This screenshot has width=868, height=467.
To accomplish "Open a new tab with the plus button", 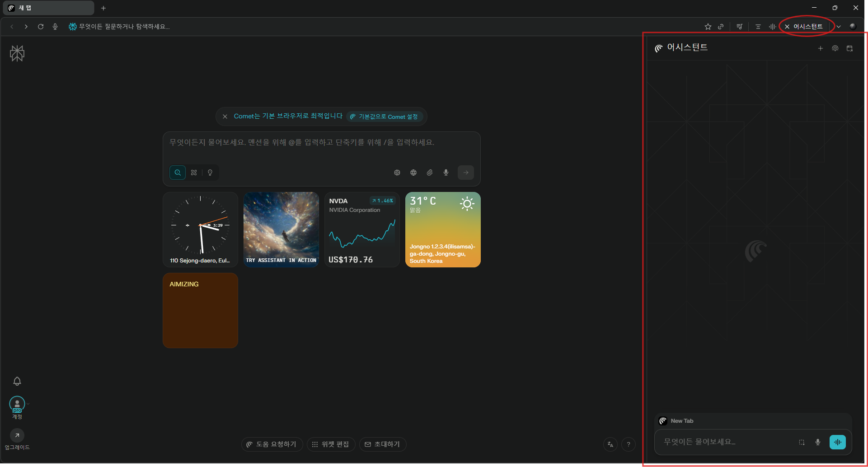I will [103, 8].
